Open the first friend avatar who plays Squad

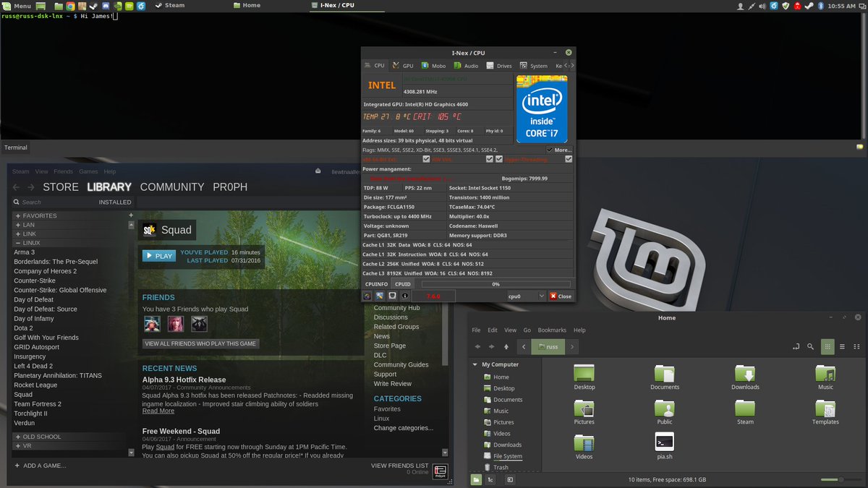pos(152,324)
